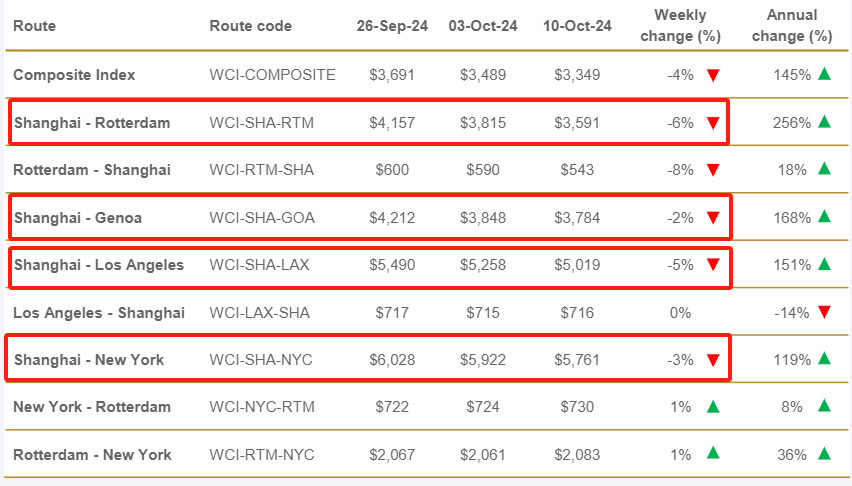Select the Route column header
This screenshot has width=852, height=486.
(x=34, y=26)
